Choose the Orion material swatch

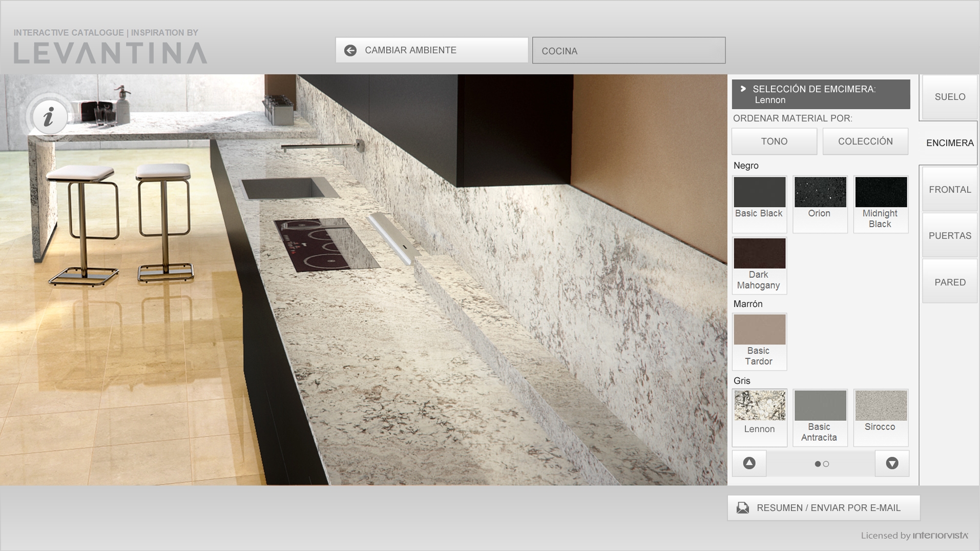point(820,204)
